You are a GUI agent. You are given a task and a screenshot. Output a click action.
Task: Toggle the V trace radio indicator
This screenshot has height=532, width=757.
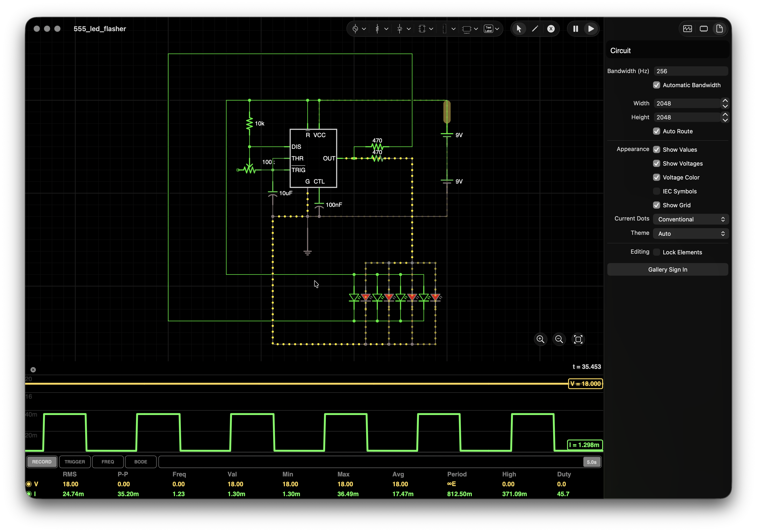click(29, 484)
